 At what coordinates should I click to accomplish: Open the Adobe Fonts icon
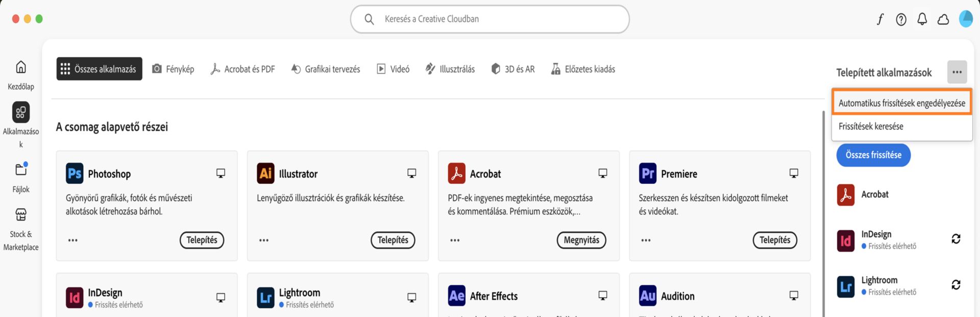click(x=880, y=19)
